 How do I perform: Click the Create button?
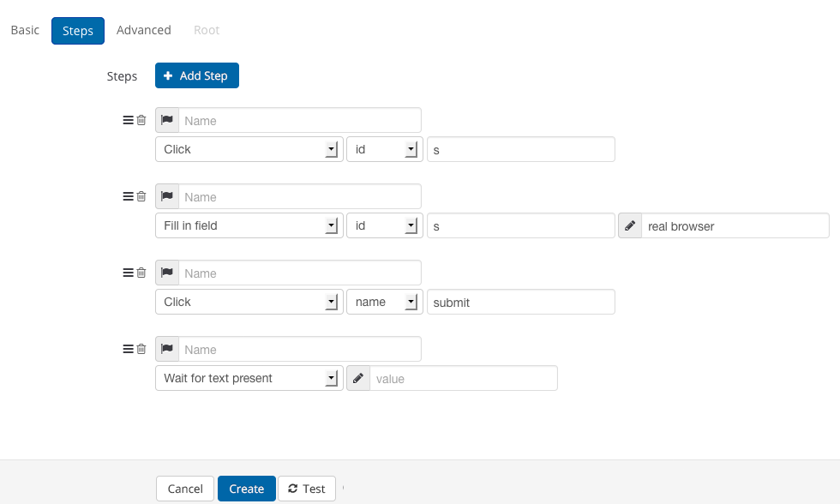(x=247, y=489)
